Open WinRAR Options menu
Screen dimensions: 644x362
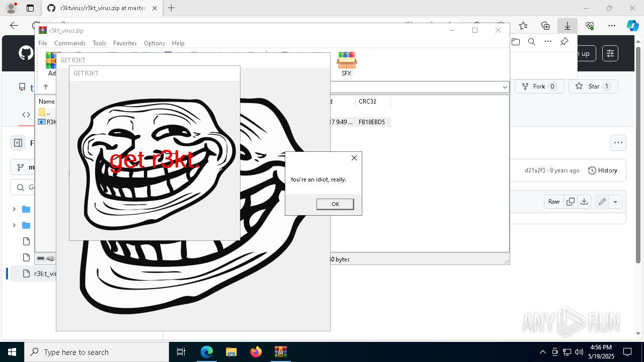(x=154, y=43)
